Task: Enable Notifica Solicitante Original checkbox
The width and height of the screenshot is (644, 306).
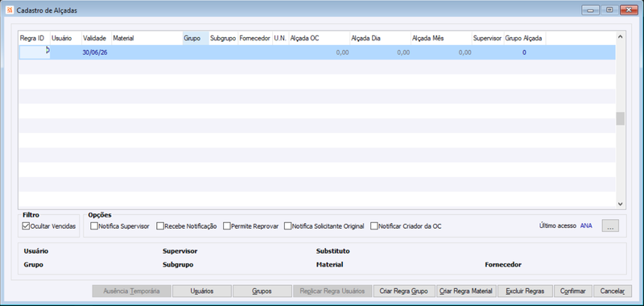Action: (287, 226)
